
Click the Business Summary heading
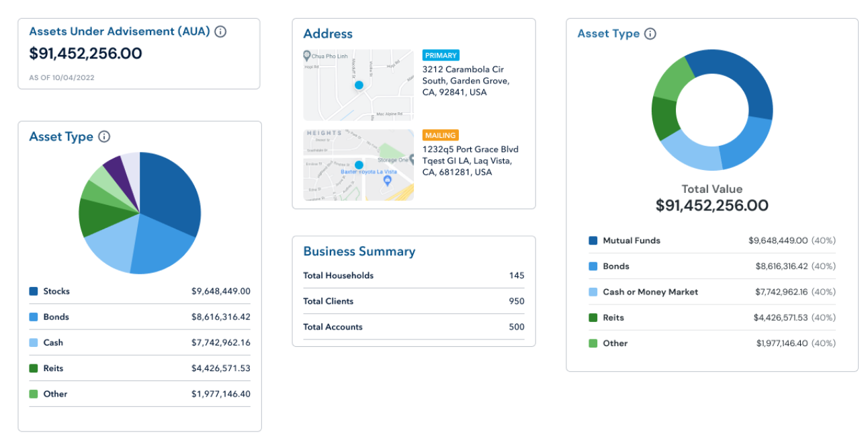point(359,251)
